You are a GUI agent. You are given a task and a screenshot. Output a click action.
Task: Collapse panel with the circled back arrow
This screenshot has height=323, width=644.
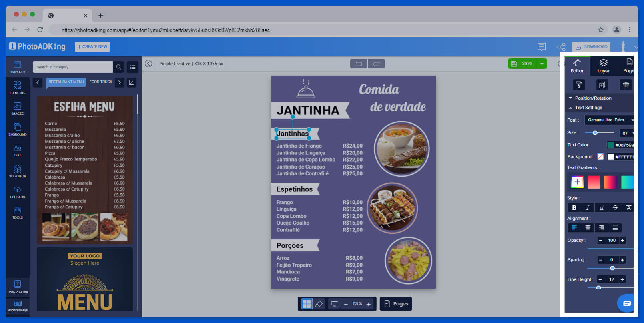point(148,64)
